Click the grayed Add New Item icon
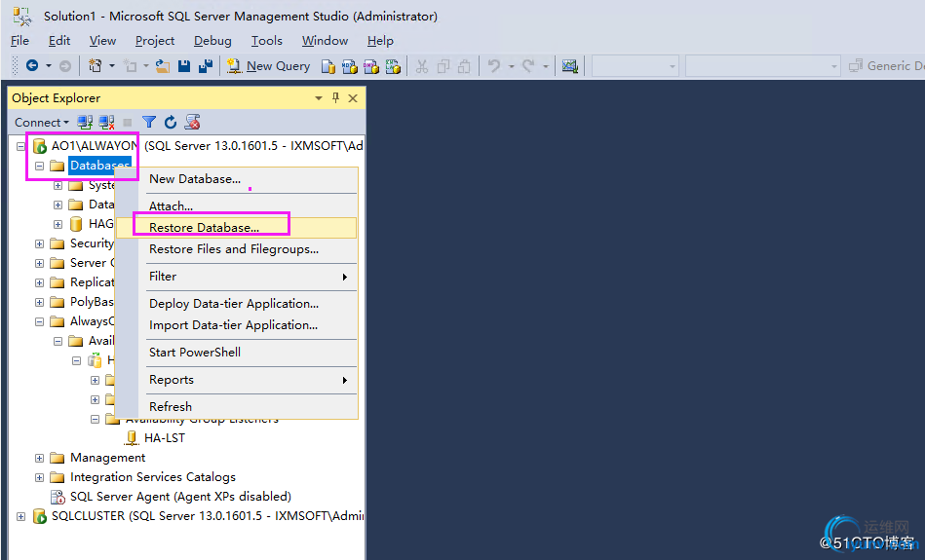925x560 pixels. click(x=131, y=66)
